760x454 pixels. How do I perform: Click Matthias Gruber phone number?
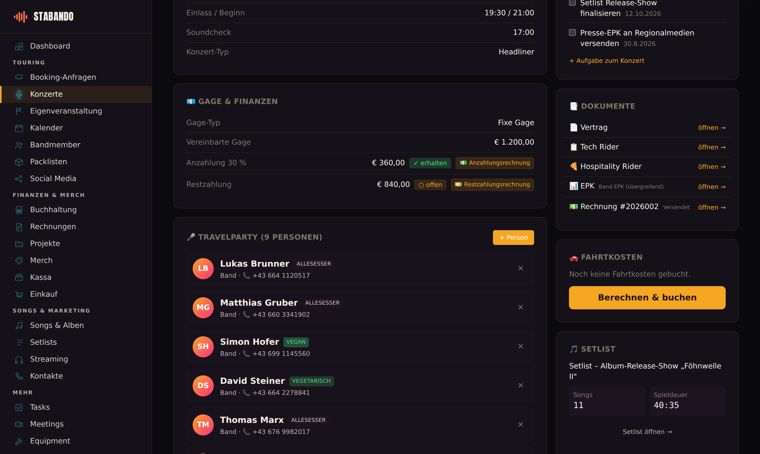click(281, 315)
